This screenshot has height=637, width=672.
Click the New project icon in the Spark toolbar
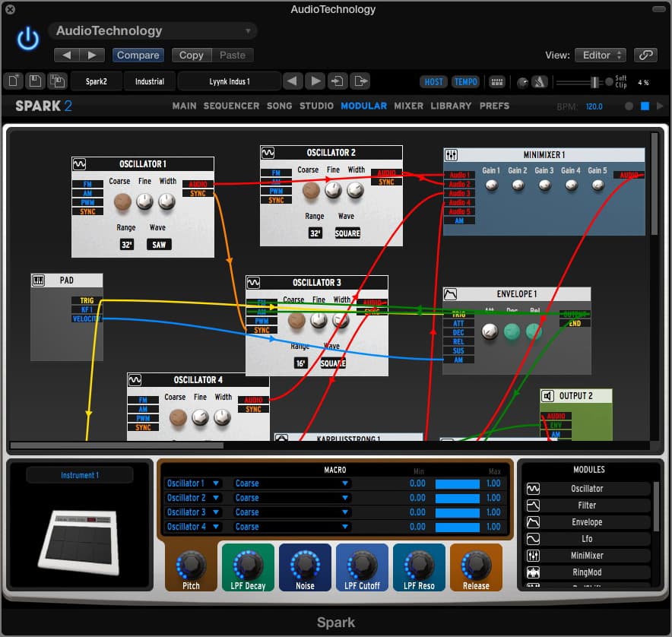click(13, 81)
